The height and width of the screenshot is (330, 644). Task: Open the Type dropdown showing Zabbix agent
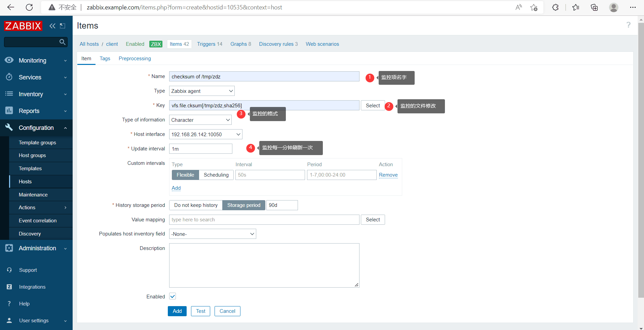pos(201,91)
